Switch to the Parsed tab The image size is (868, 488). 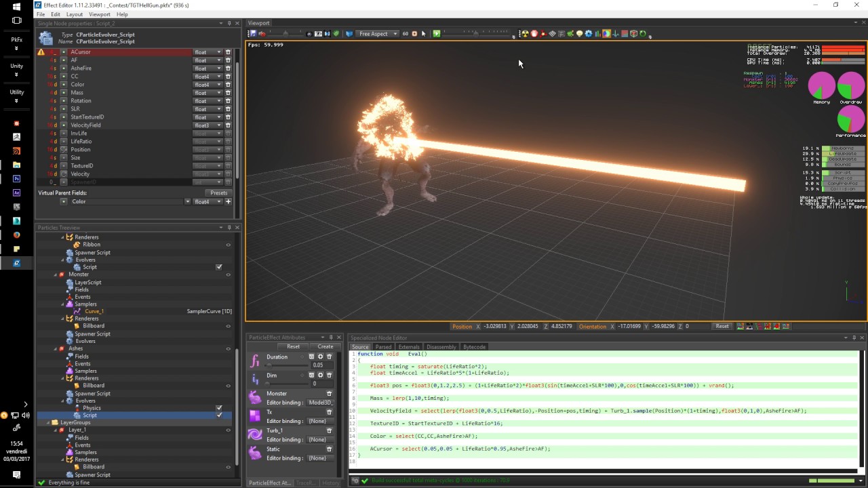coord(383,347)
